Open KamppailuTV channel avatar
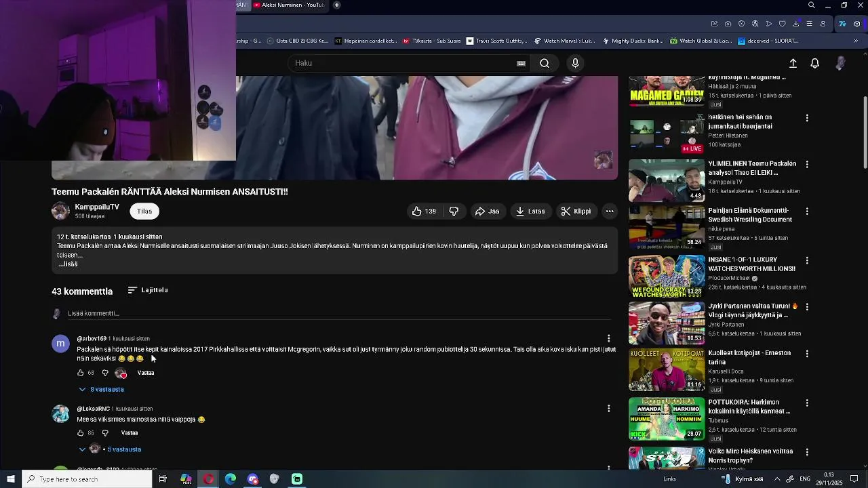 (60, 211)
